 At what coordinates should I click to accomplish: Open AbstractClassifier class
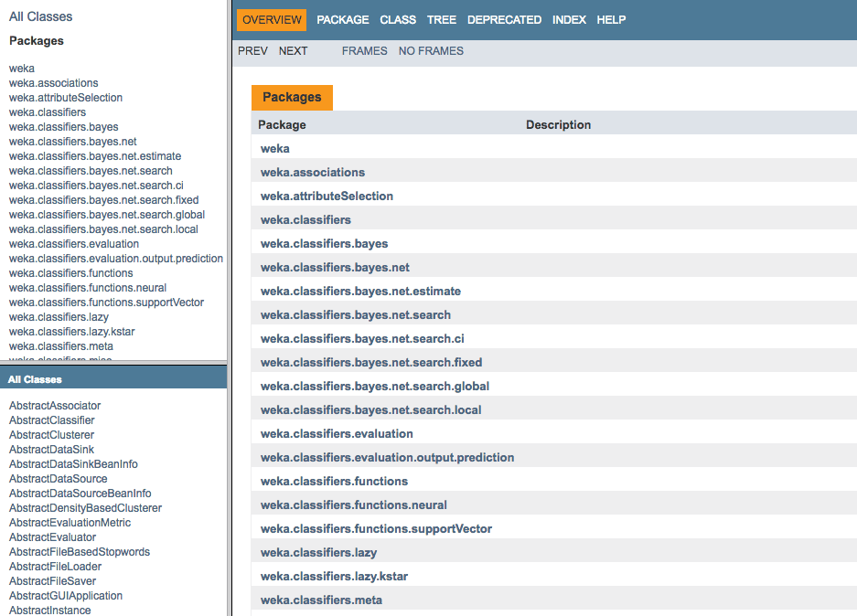[x=52, y=420]
